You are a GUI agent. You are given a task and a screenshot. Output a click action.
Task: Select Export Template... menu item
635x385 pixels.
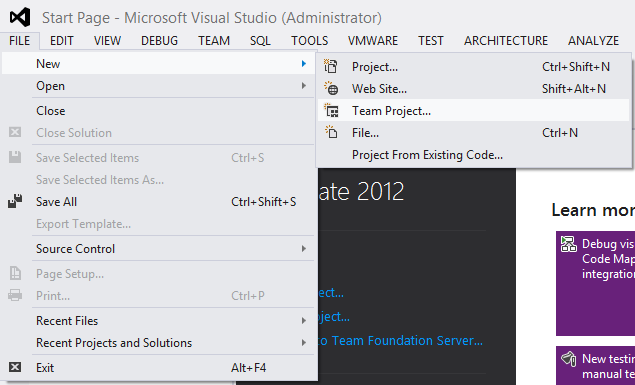[x=158, y=223]
